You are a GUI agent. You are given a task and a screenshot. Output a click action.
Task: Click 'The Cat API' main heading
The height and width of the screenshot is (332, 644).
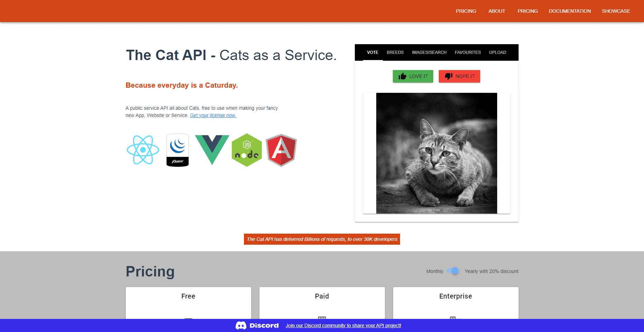pyautogui.click(x=231, y=55)
